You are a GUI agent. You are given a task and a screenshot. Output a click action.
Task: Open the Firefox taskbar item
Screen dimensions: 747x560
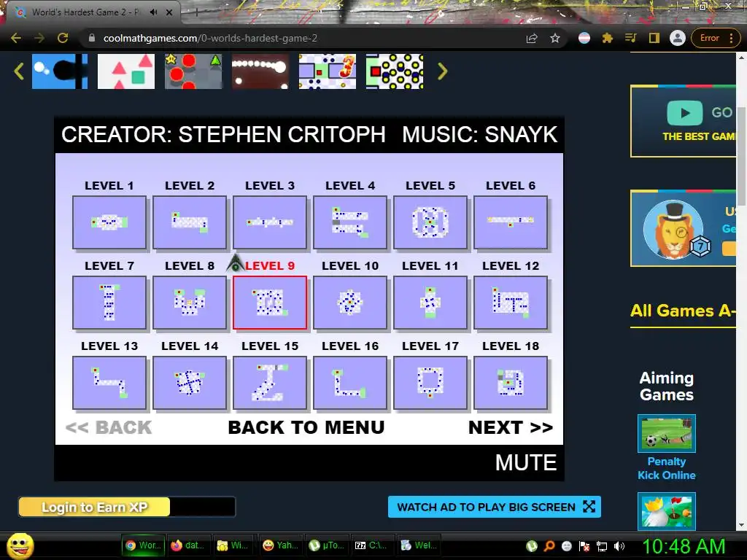tap(189, 545)
